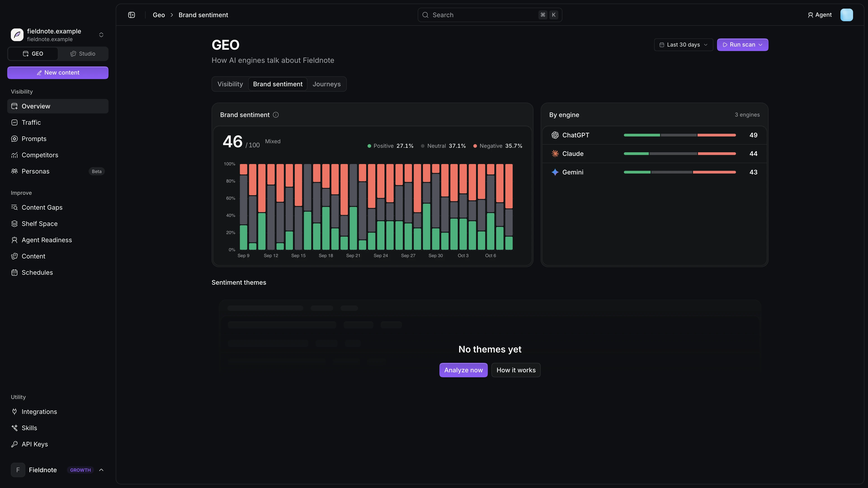Click the New content button
This screenshot has height=488, width=868.
(x=58, y=73)
